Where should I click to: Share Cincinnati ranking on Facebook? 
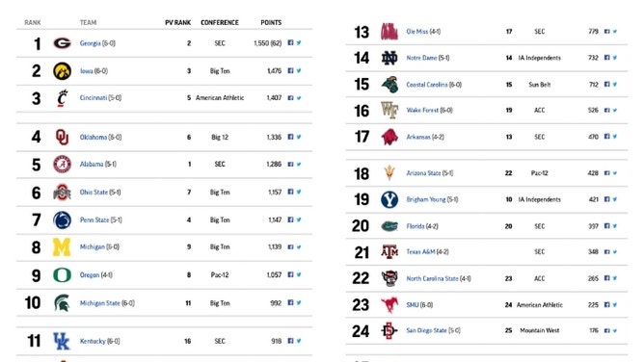click(290, 97)
